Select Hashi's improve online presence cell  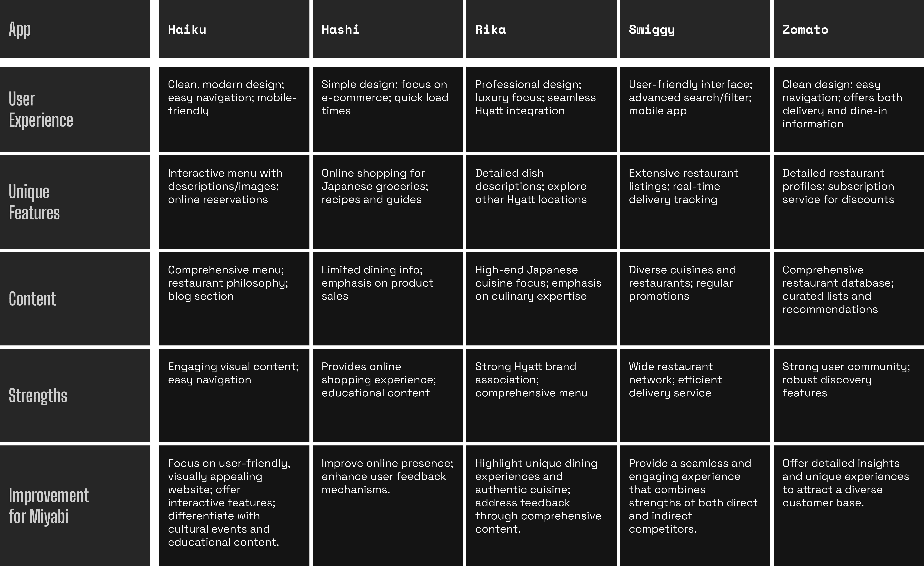[388, 506]
